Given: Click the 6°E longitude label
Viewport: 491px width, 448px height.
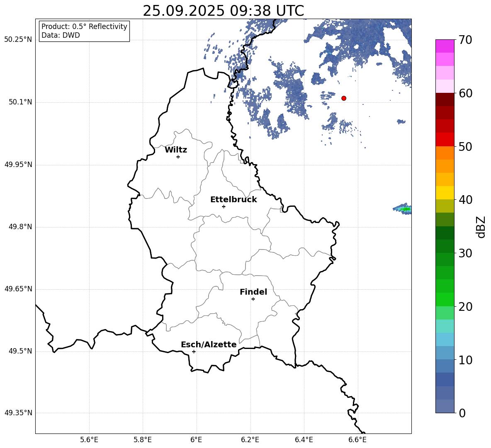Looking at the screenshot, I should coord(196,440).
